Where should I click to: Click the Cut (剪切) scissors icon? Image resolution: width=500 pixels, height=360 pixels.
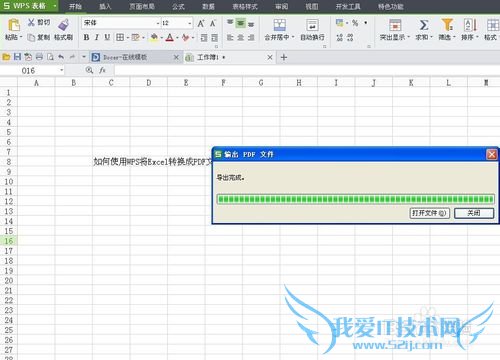point(31,22)
